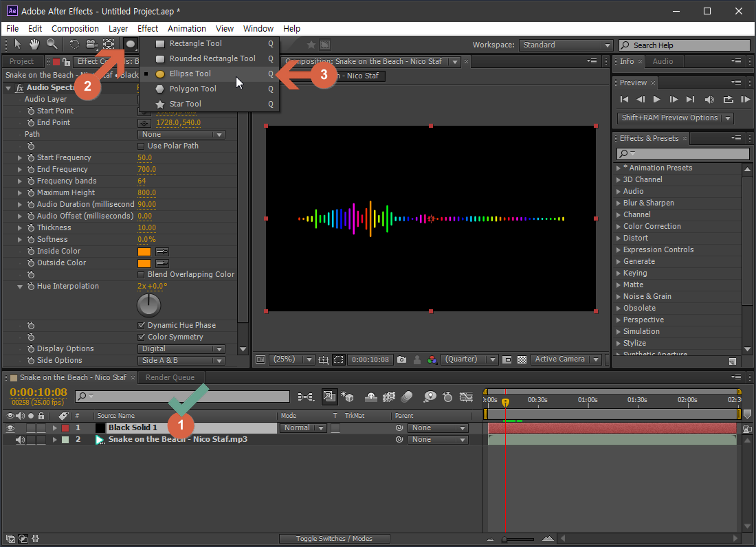Select the Pan Behind tool
This screenshot has height=547, width=756.
coord(109,45)
